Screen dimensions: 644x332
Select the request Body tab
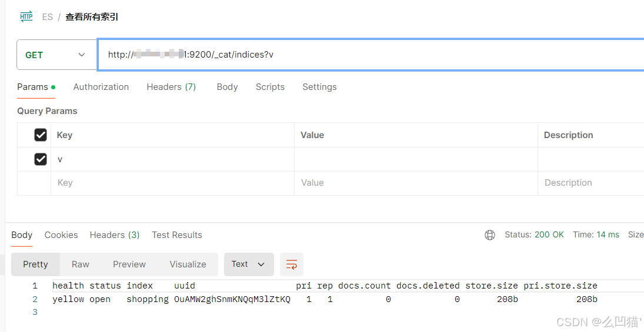(227, 87)
